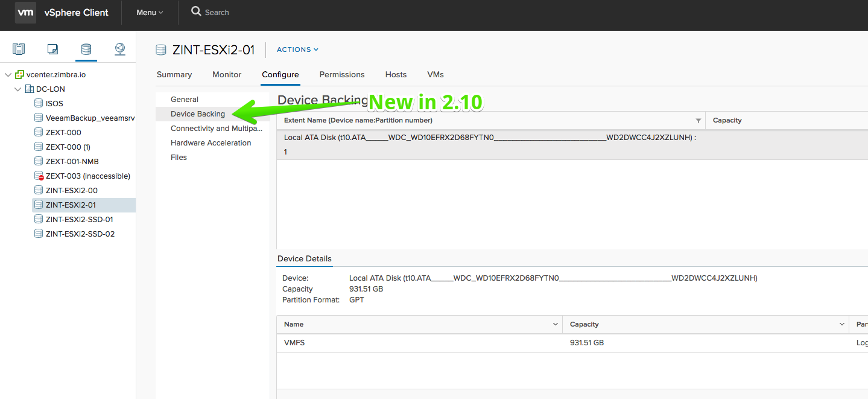Click the ZINT-ESXi2-SSD-01 datastore icon
Image resolution: width=868 pixels, height=399 pixels.
[39, 219]
